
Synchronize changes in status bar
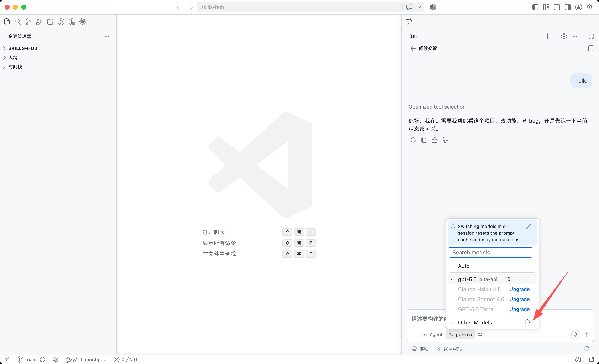click(x=43, y=359)
